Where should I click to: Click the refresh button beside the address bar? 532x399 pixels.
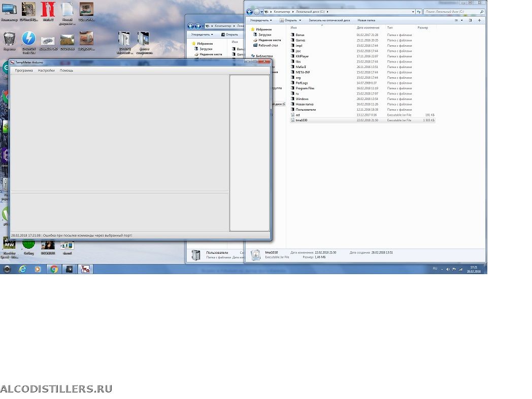tap(419, 12)
